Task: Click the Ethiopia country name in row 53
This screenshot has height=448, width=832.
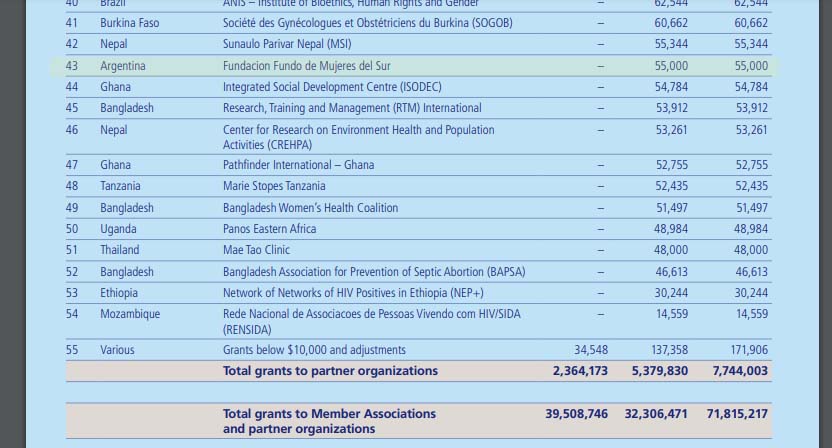Action: point(119,293)
